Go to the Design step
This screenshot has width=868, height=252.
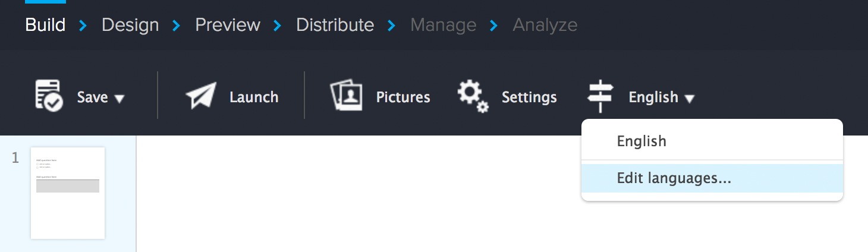tap(130, 25)
